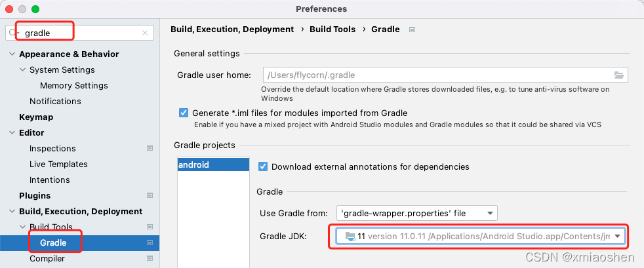Click the System Settings tree label
The width and height of the screenshot is (644, 268).
pos(62,69)
